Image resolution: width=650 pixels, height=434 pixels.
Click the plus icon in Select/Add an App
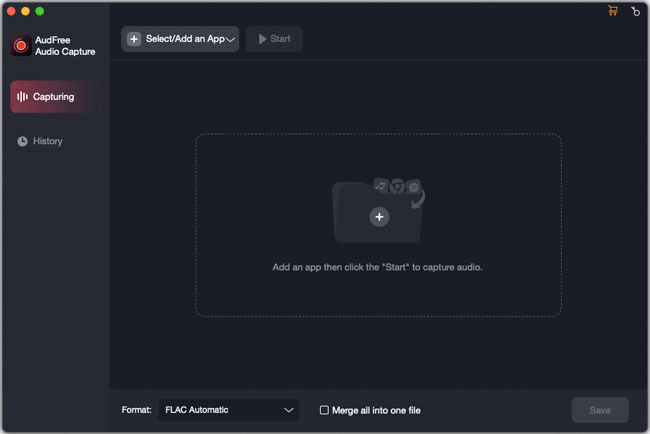[x=134, y=39]
